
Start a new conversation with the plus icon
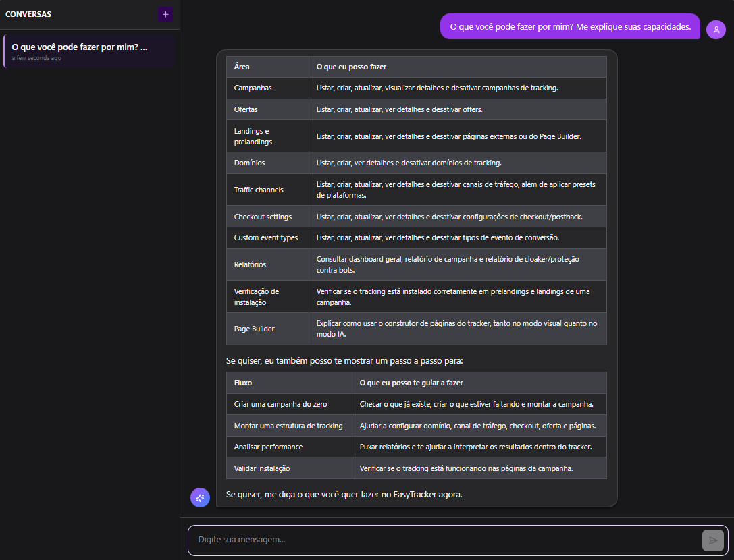point(165,14)
